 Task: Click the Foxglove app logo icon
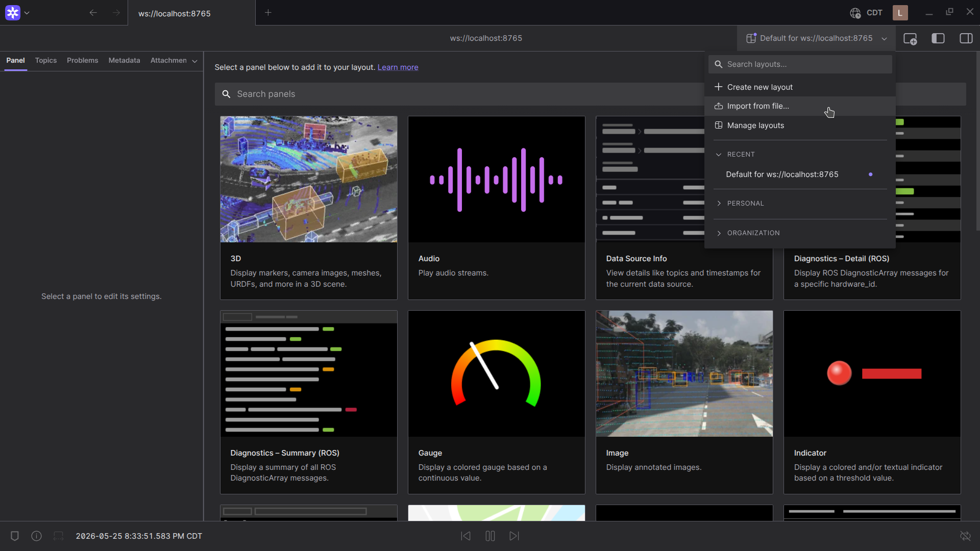[13, 13]
